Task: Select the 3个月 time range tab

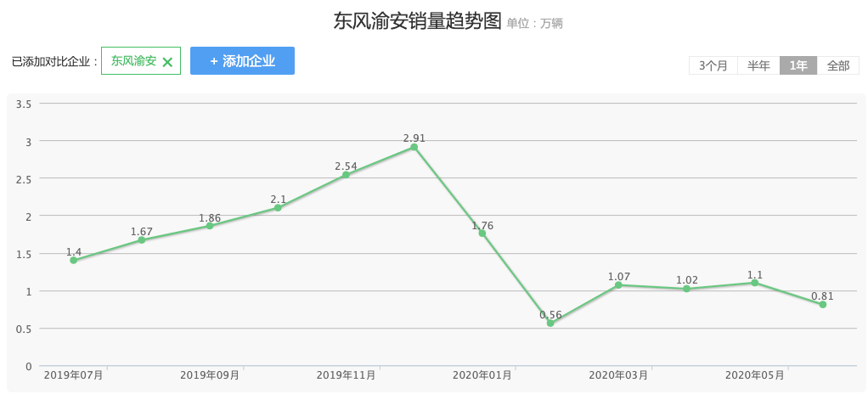Action: (713, 65)
